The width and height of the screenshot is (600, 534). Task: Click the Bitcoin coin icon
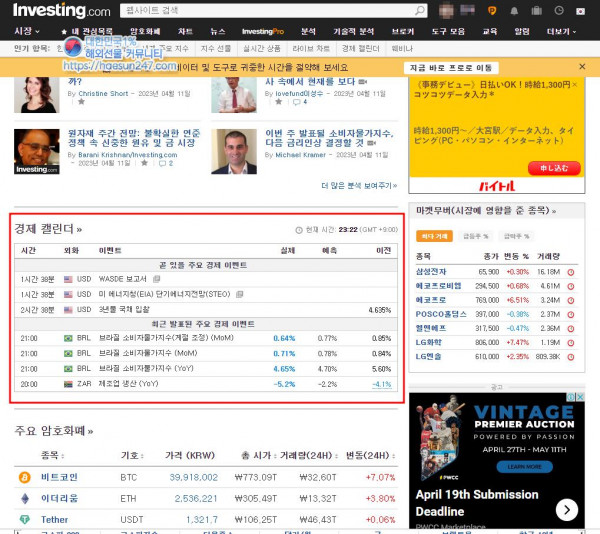click(x=25, y=477)
